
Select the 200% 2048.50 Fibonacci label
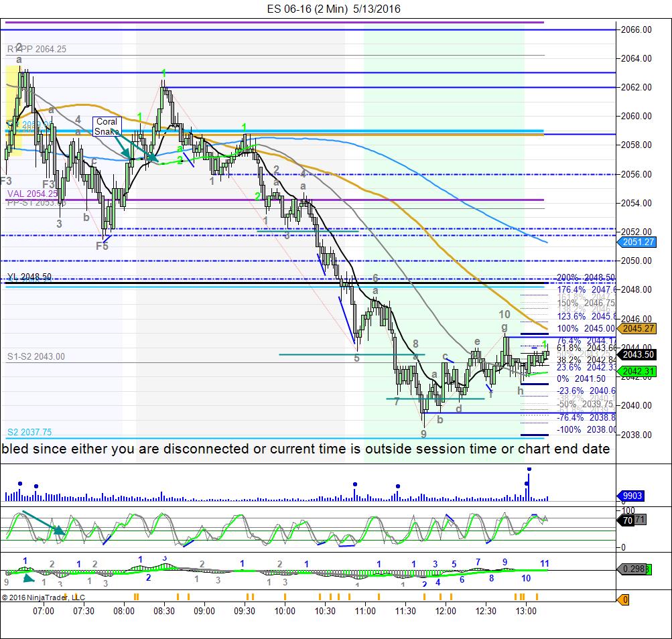[x=586, y=277]
